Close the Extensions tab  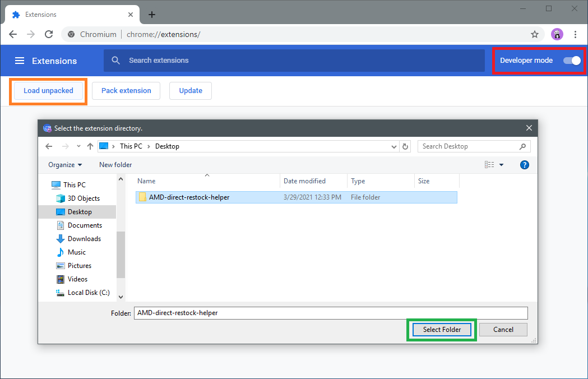coord(131,15)
